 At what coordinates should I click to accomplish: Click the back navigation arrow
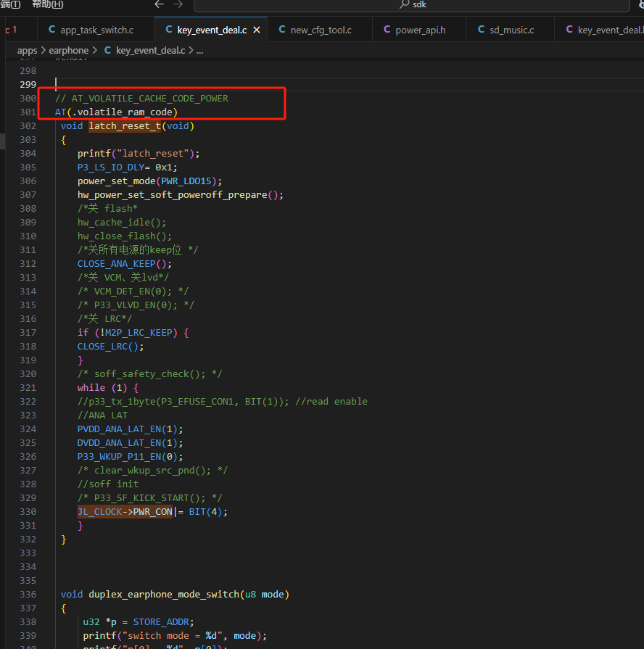(159, 4)
